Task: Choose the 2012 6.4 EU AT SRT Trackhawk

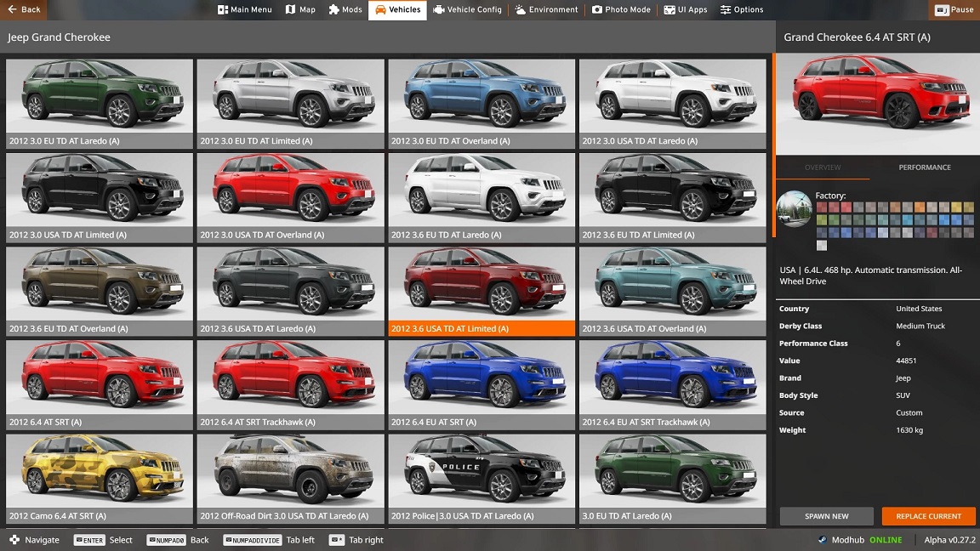Action: (672, 384)
